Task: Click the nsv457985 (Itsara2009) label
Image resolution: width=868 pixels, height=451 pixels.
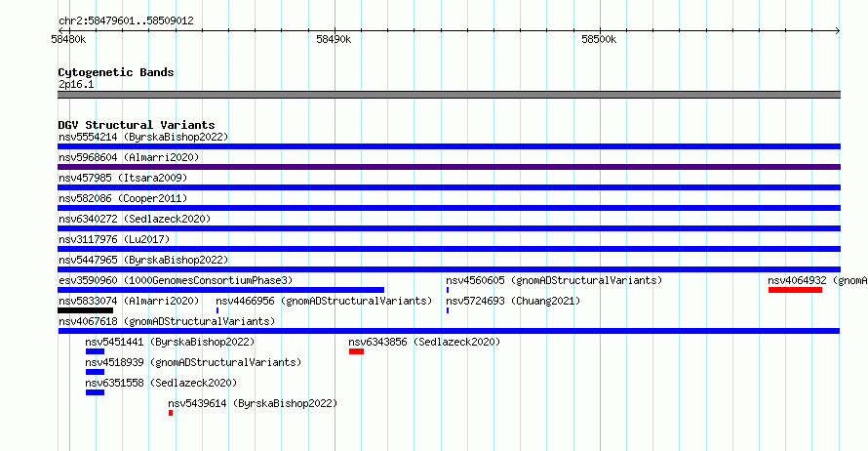Action: coord(123,178)
